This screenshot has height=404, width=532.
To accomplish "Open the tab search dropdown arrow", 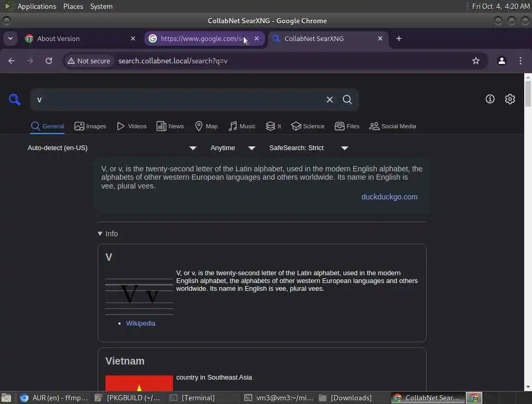I will pos(10,38).
